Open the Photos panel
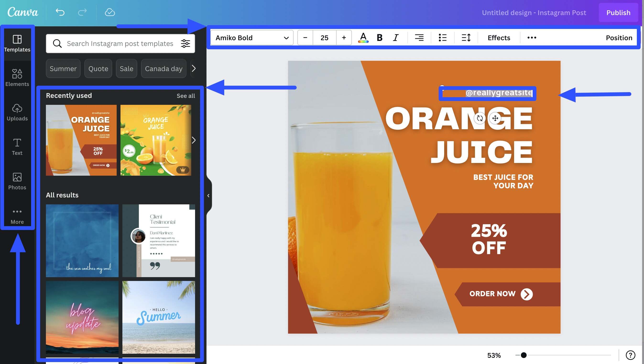The height and width of the screenshot is (364, 644). coord(17,181)
